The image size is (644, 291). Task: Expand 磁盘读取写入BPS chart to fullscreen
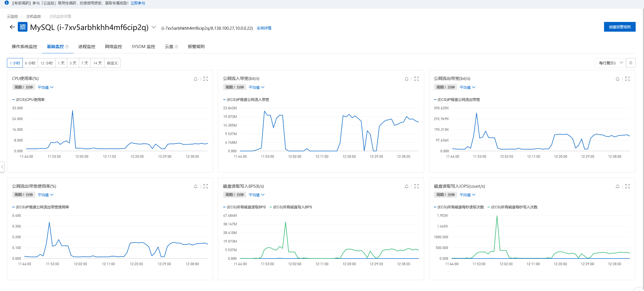pyautogui.click(x=417, y=186)
